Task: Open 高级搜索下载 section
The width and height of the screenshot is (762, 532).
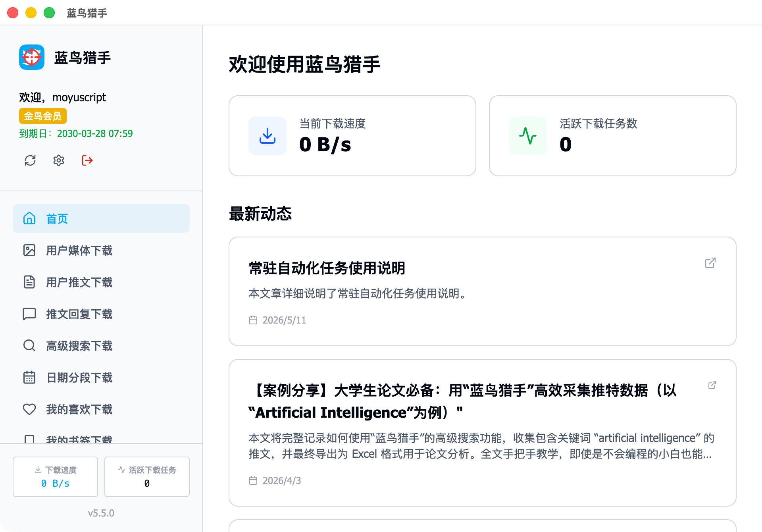Action: [x=101, y=345]
